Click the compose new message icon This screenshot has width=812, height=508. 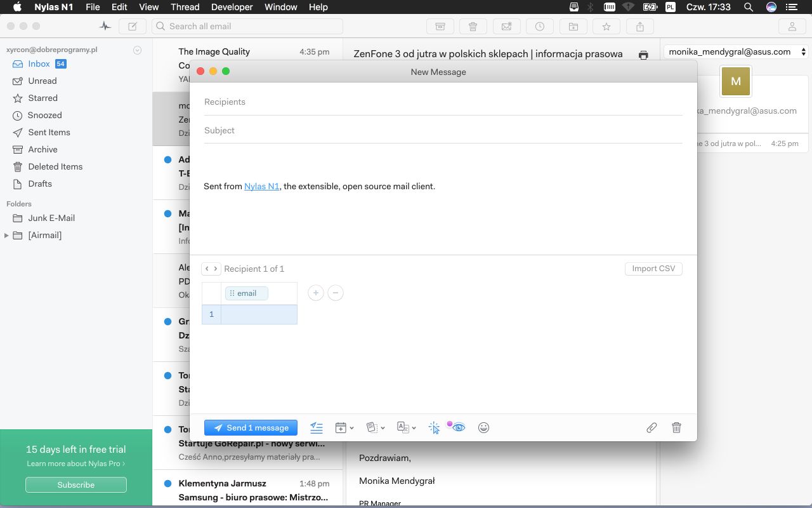tap(133, 27)
